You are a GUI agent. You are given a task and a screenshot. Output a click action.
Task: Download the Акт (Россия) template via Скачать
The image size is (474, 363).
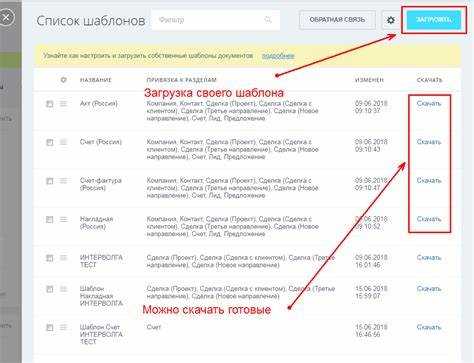(429, 104)
